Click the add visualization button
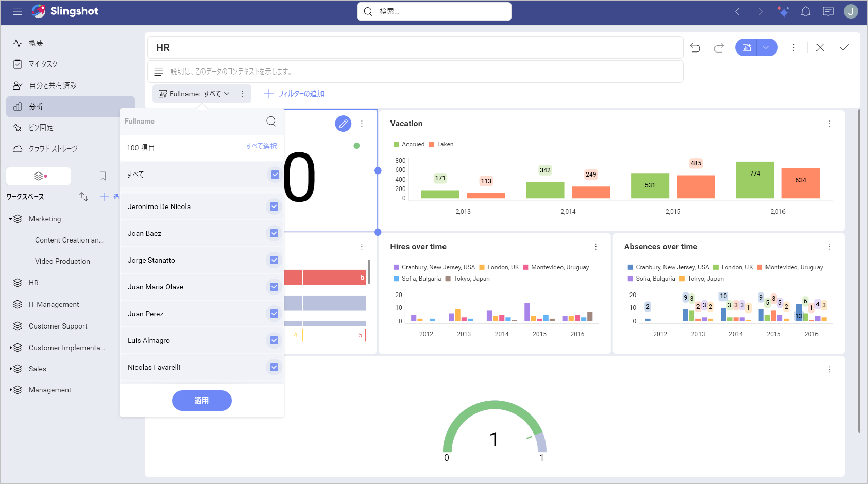 [746, 47]
